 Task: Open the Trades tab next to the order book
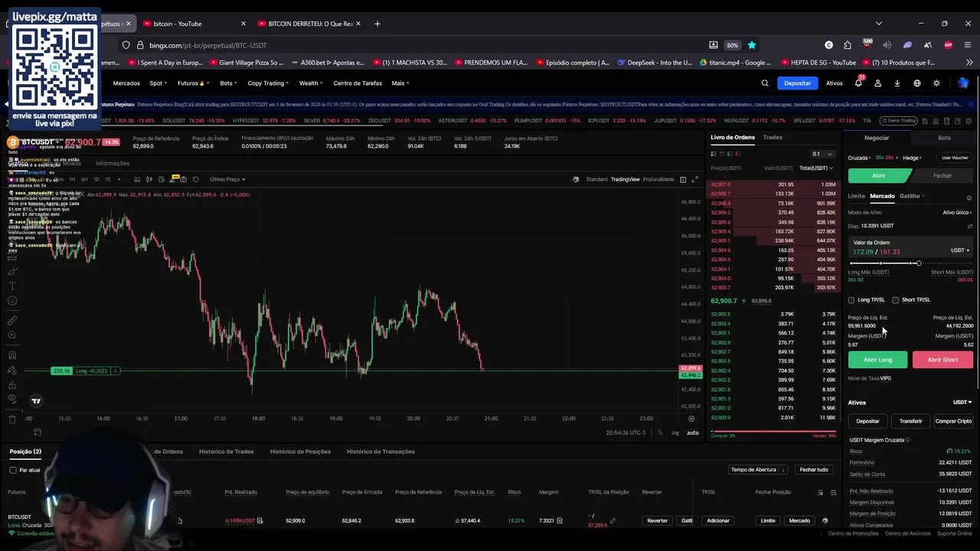pyautogui.click(x=773, y=138)
